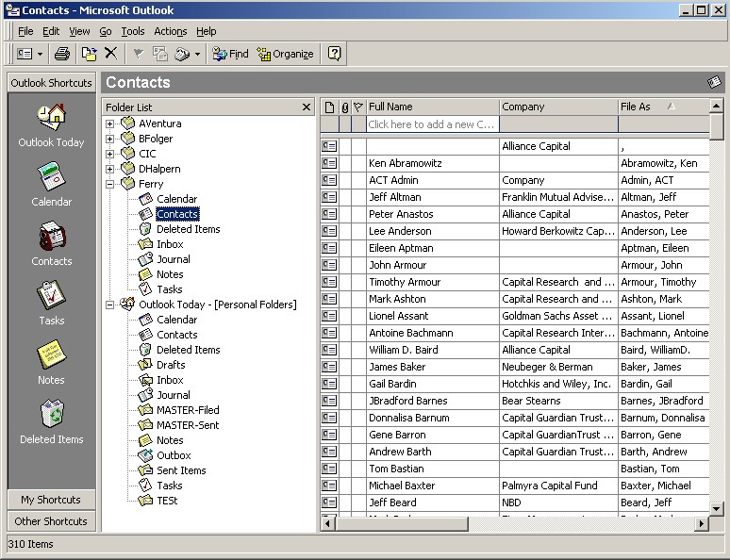
Task: Click the Delete X toolbar icon
Action: [110, 54]
